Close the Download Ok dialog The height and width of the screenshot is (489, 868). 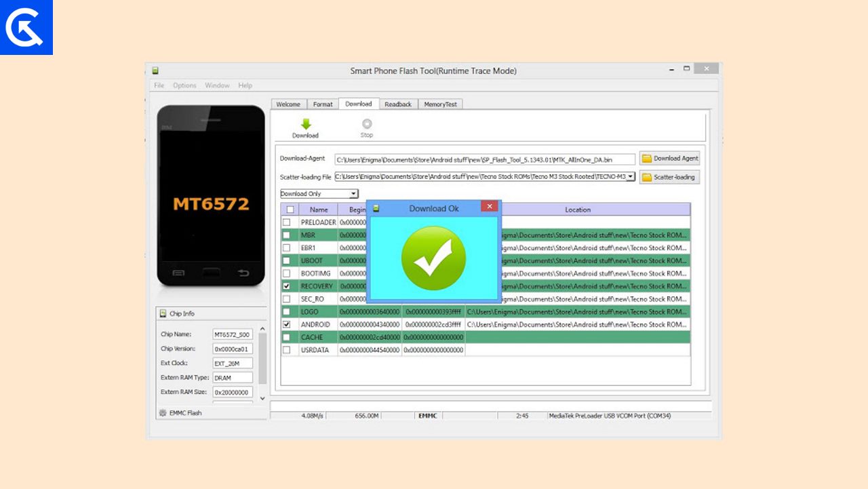tap(490, 206)
